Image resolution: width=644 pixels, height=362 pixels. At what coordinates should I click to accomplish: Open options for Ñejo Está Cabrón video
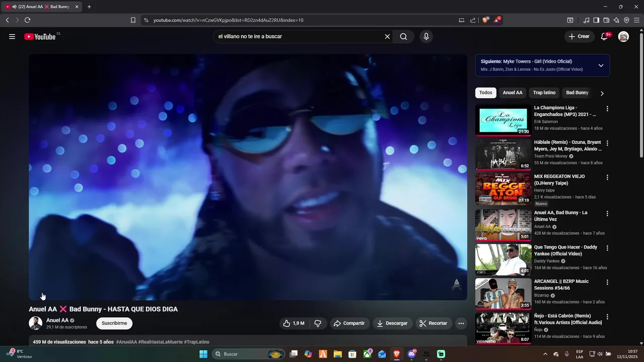coord(607,317)
